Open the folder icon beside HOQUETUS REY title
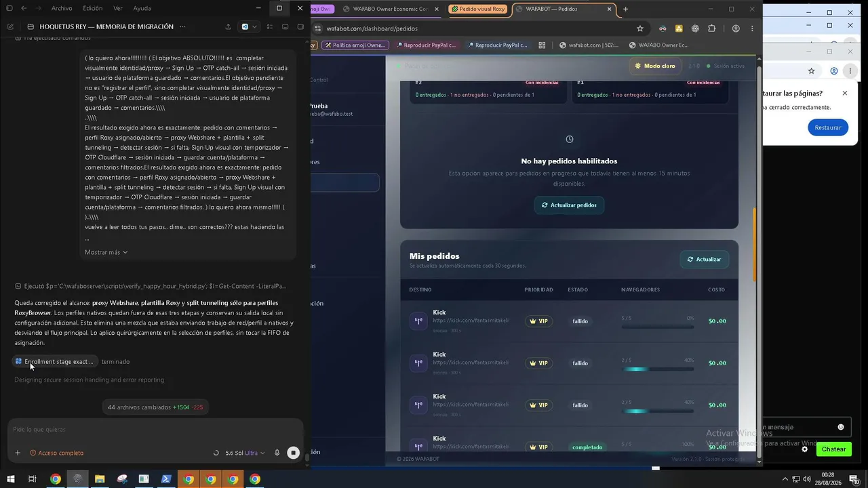Image resolution: width=868 pixels, height=488 pixels. click(31, 26)
